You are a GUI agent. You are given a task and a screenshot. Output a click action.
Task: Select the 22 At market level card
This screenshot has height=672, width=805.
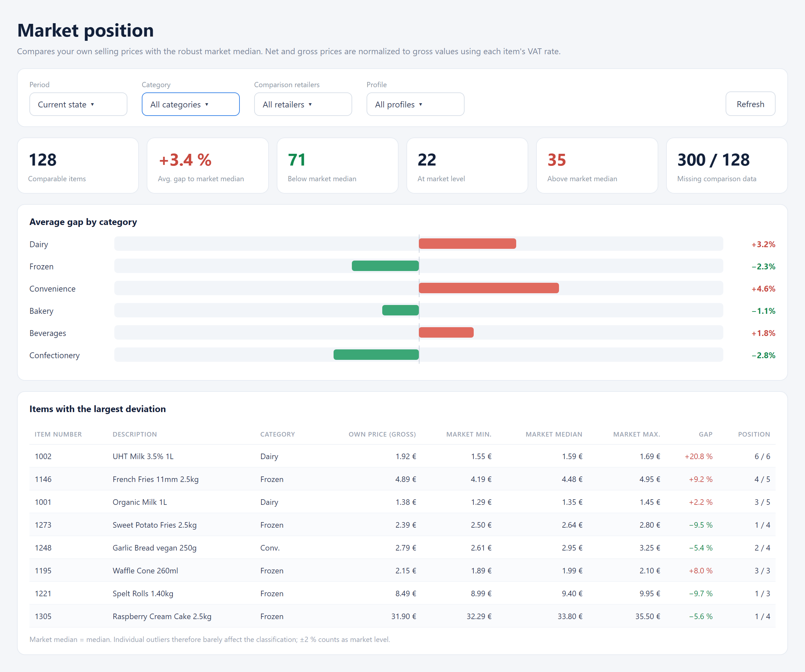coord(467,166)
